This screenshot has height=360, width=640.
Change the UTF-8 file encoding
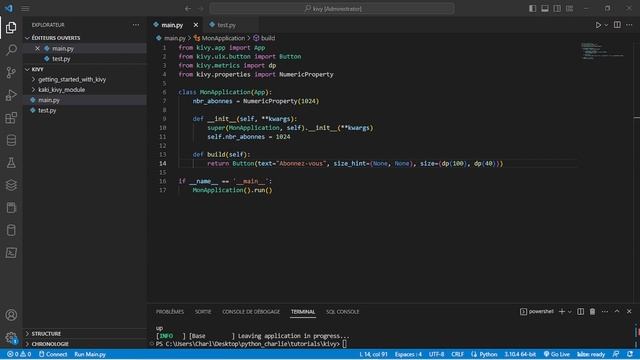point(436,354)
